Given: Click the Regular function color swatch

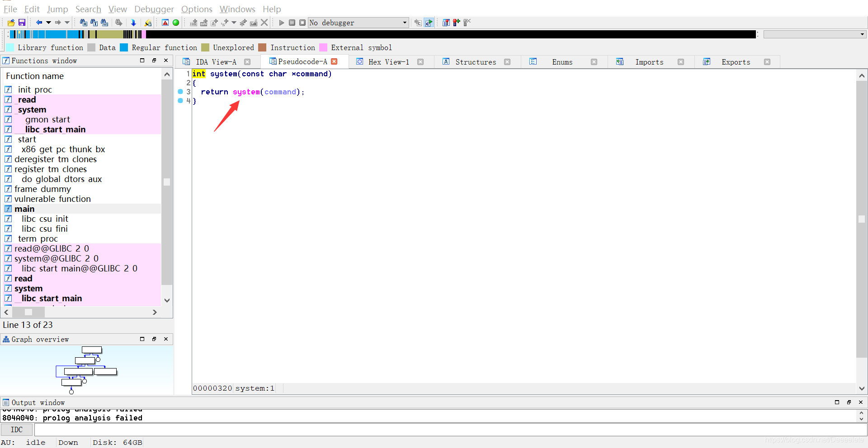Looking at the screenshot, I should pyautogui.click(x=124, y=47).
